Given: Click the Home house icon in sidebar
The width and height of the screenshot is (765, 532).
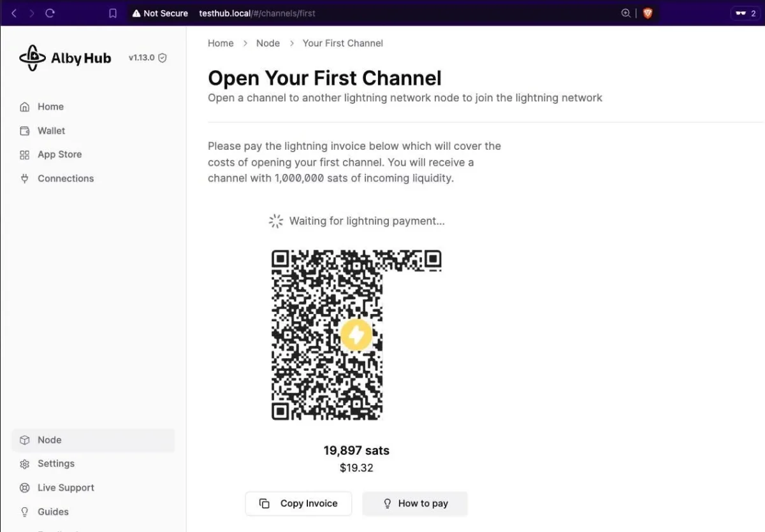Looking at the screenshot, I should [25, 107].
